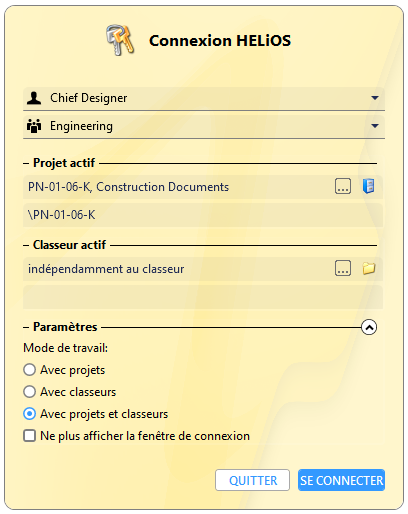Collapse the Paramètres section with chevron
This screenshot has width=408, height=514.
[369, 327]
